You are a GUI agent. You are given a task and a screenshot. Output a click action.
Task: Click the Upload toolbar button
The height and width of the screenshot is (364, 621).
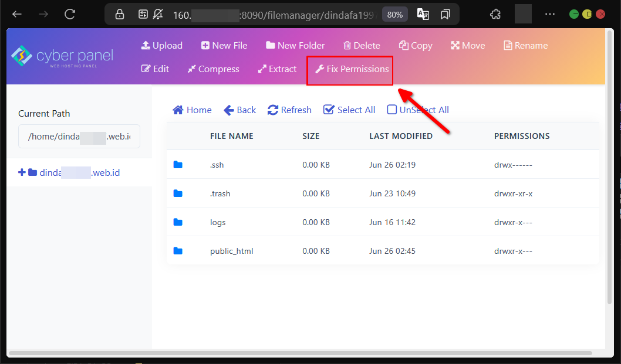[x=162, y=46]
